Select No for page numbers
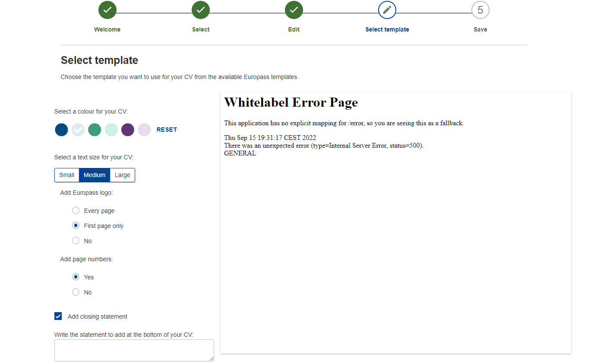This screenshot has height=364, width=610. click(x=76, y=292)
